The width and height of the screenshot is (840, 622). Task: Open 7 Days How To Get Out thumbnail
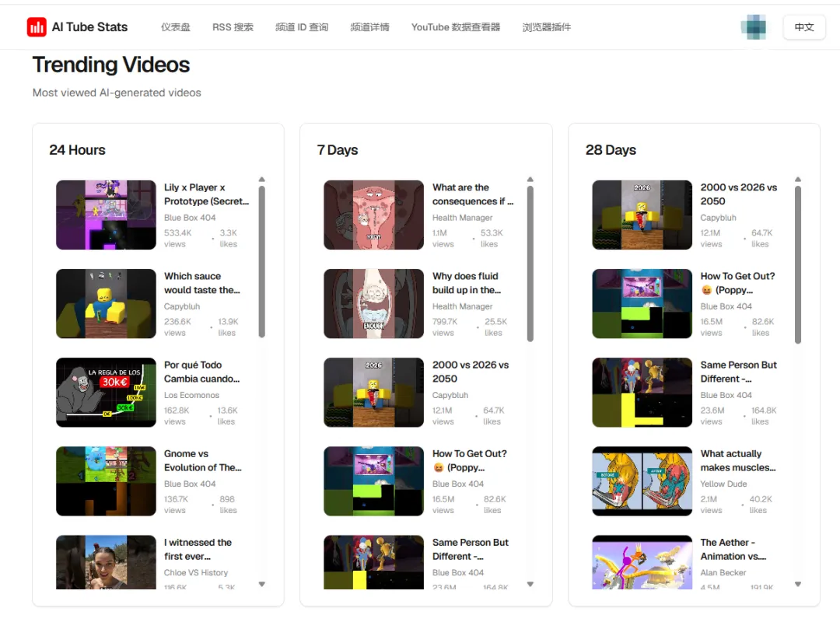(373, 481)
